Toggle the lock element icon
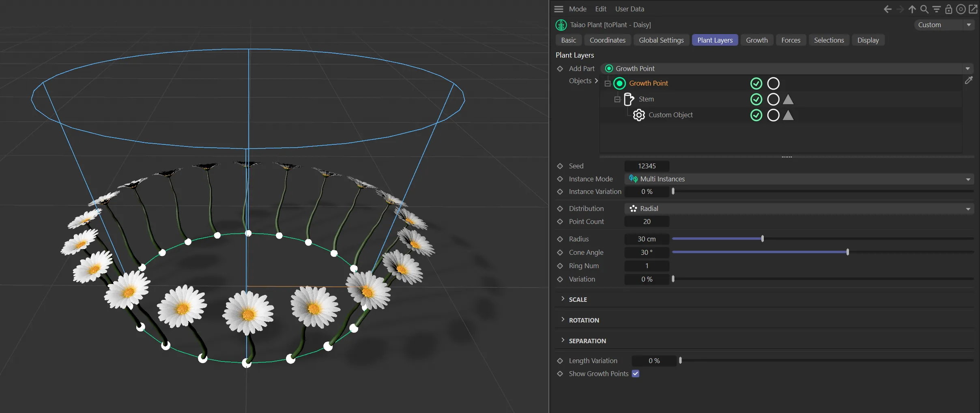The width and height of the screenshot is (980, 413). (x=948, y=9)
